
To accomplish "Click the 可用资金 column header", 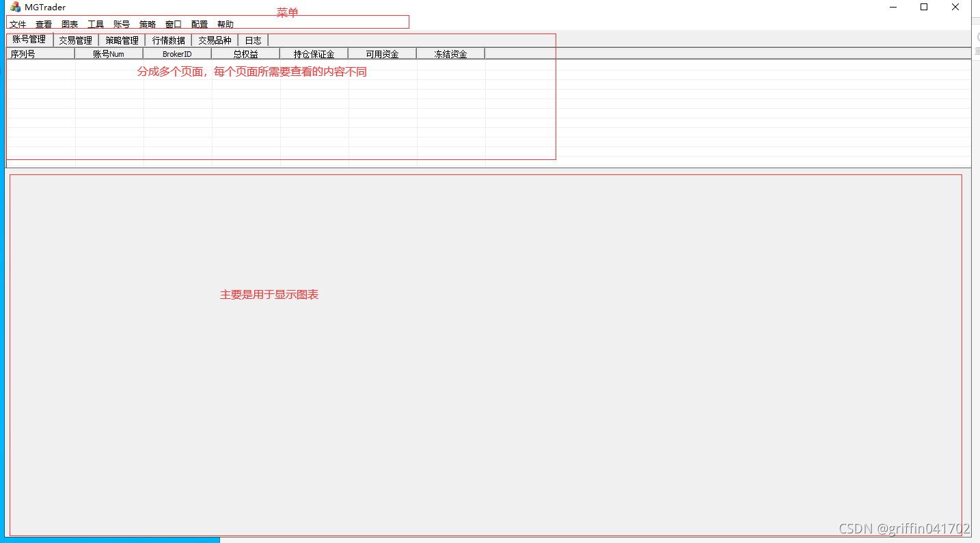I will tap(382, 54).
